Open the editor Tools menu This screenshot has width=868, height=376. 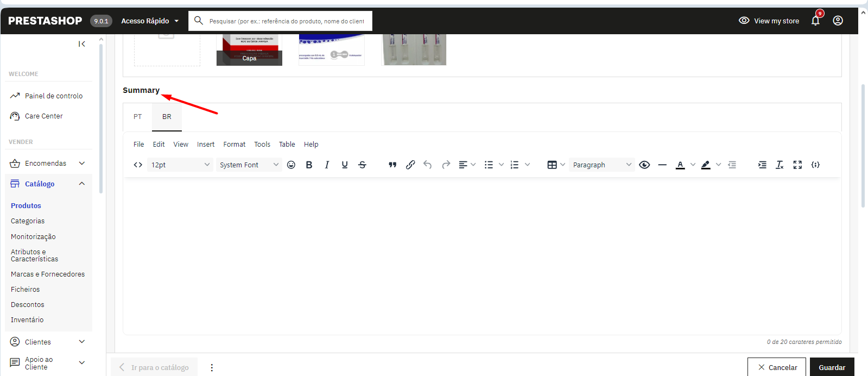point(262,144)
